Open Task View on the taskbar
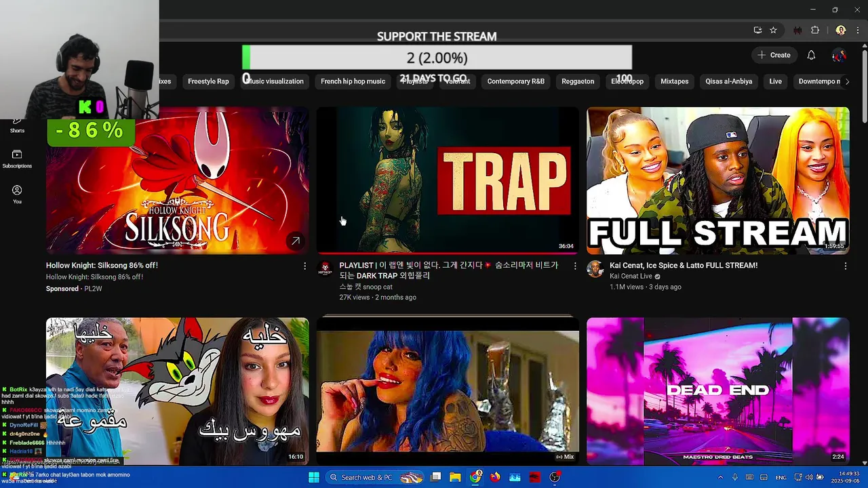This screenshot has height=488, width=868. click(436, 477)
